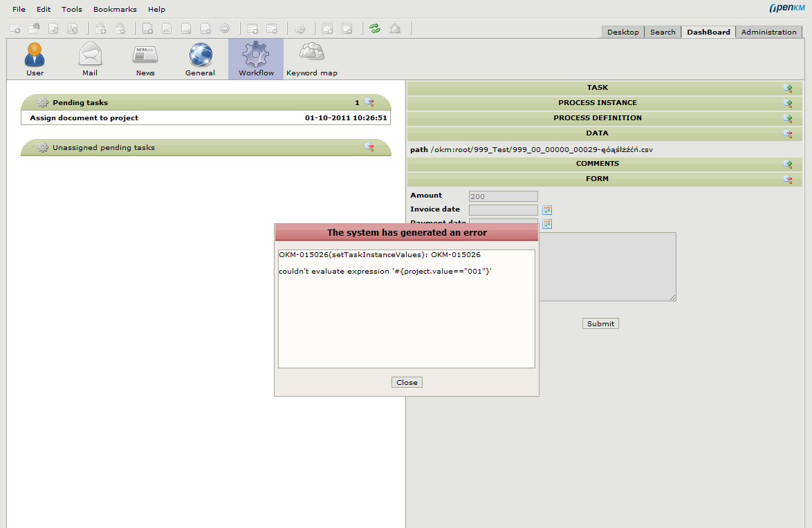
Task: Switch to the Administration tab
Action: [x=768, y=32]
